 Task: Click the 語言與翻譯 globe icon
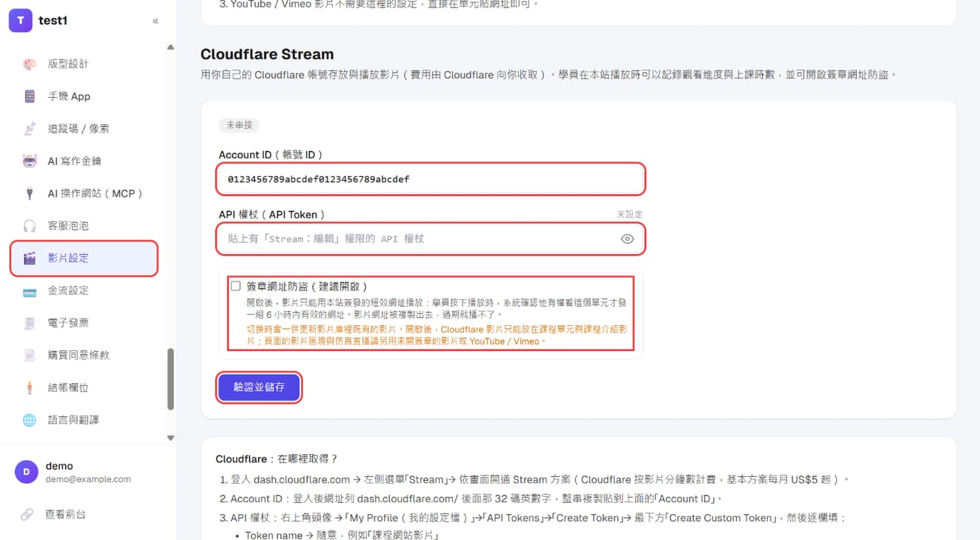click(x=30, y=420)
